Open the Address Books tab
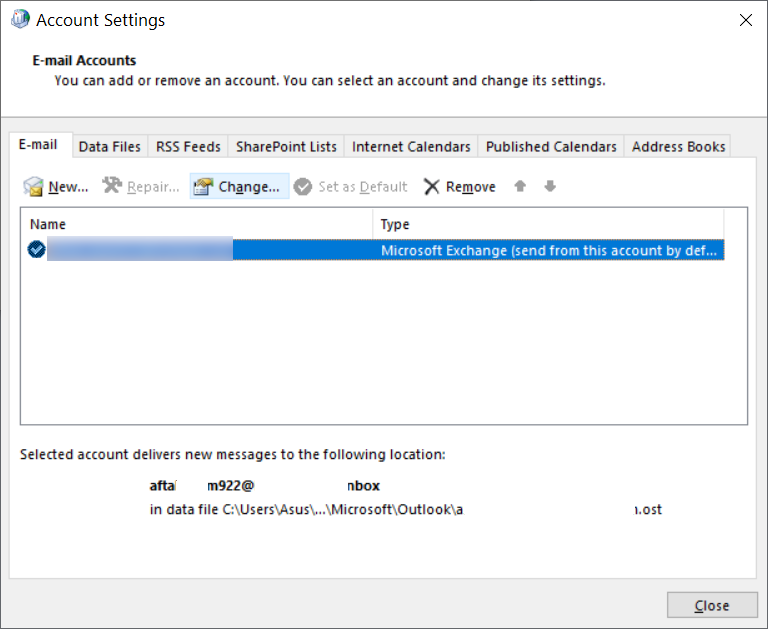 tap(678, 146)
